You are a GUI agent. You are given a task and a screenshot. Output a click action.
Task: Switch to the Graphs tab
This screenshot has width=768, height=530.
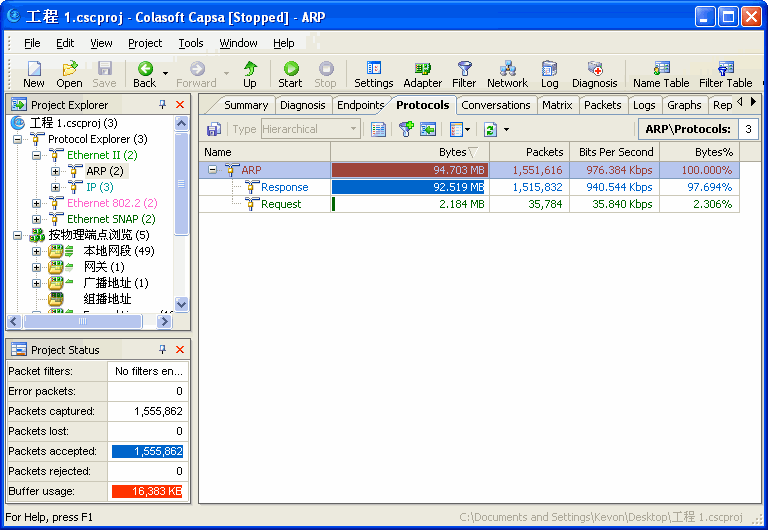pos(684,105)
